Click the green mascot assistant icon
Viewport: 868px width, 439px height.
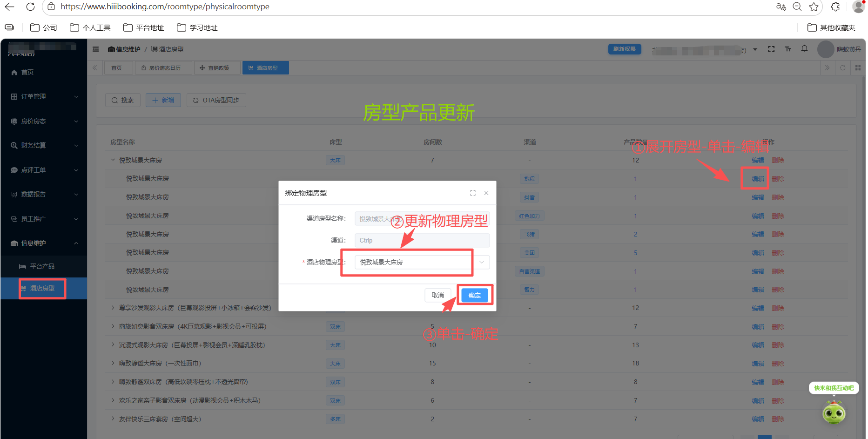834,413
